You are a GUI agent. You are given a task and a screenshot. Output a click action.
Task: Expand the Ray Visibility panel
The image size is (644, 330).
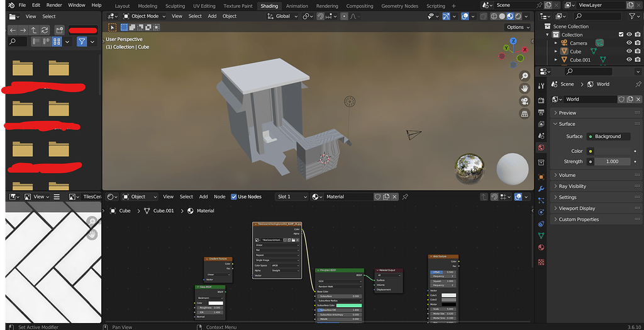[x=596, y=186]
